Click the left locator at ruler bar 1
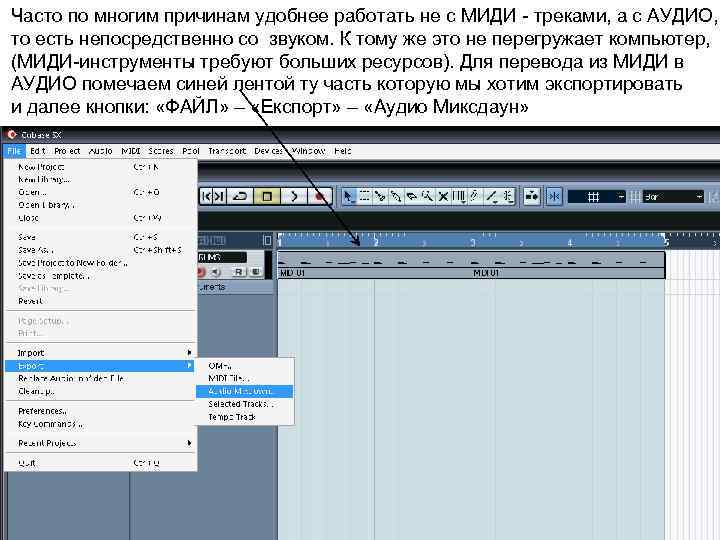Viewport: 720px width, 540px height. (x=279, y=240)
